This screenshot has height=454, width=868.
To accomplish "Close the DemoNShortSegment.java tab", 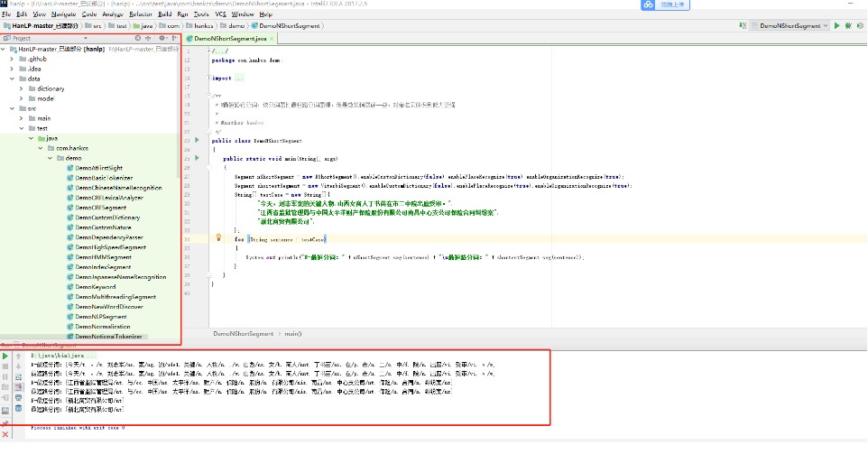I will click(x=272, y=39).
